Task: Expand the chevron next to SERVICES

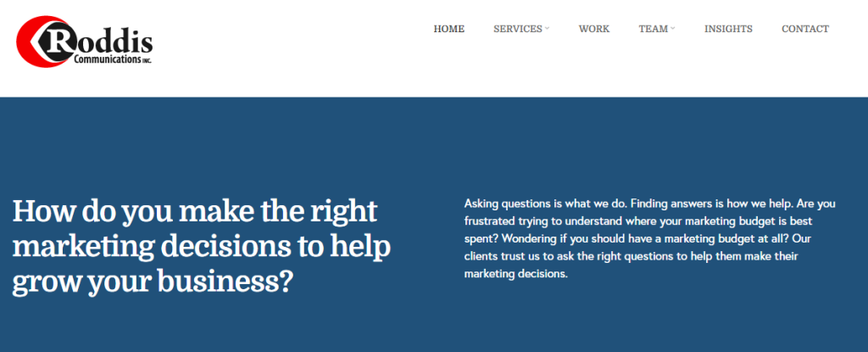Action: (x=547, y=28)
